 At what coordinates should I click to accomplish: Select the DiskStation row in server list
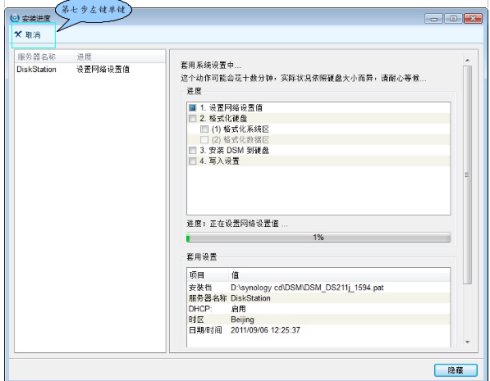(90, 69)
